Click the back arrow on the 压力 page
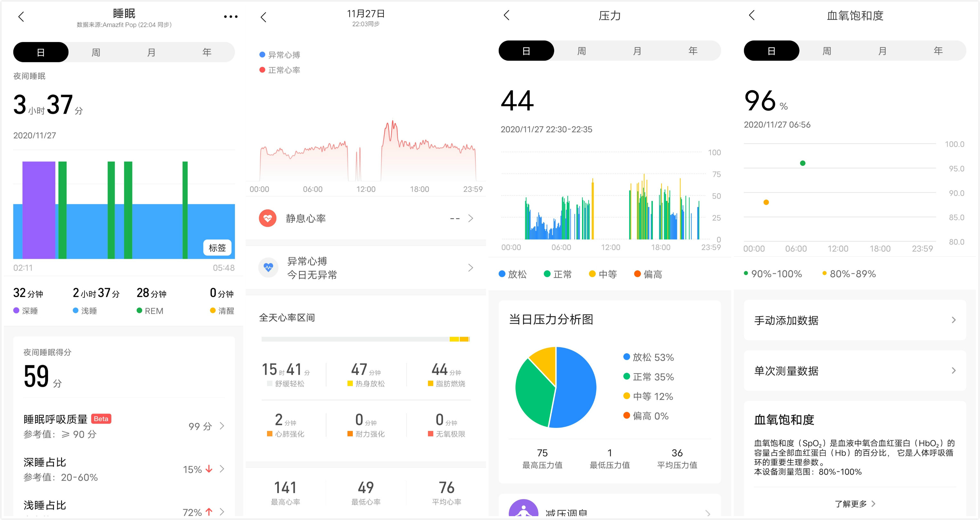Image resolution: width=980 pixels, height=520 pixels. (506, 15)
